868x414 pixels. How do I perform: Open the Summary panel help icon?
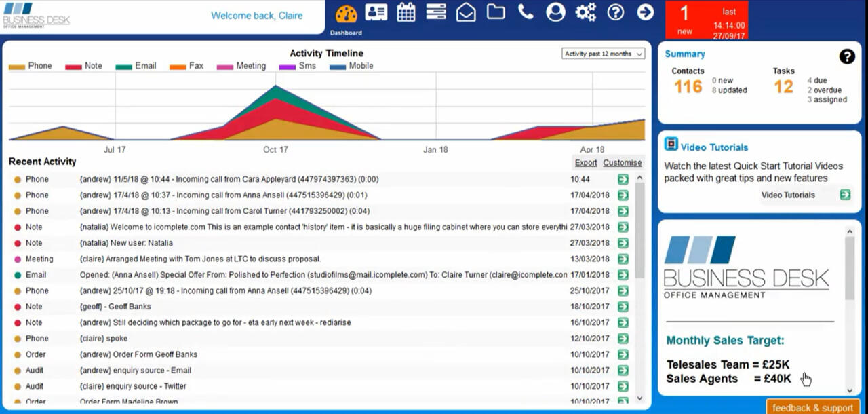coord(846,57)
